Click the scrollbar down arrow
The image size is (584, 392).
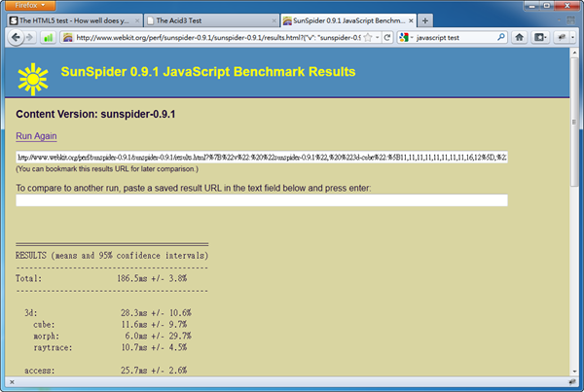(574, 372)
